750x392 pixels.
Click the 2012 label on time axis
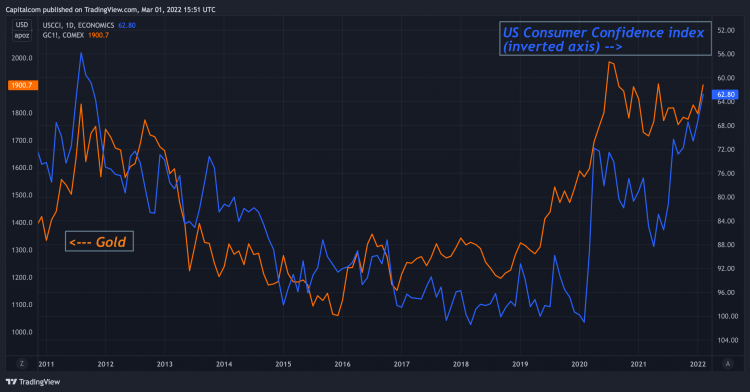(106, 364)
